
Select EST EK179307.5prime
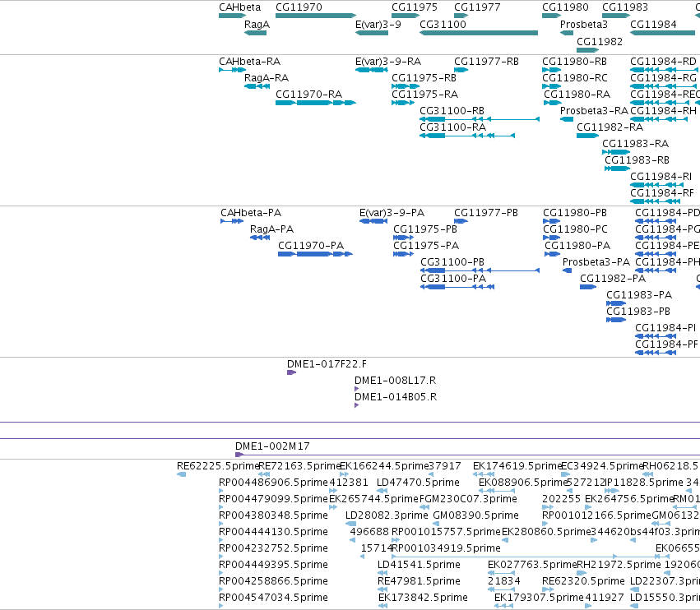pyautogui.click(x=540, y=598)
